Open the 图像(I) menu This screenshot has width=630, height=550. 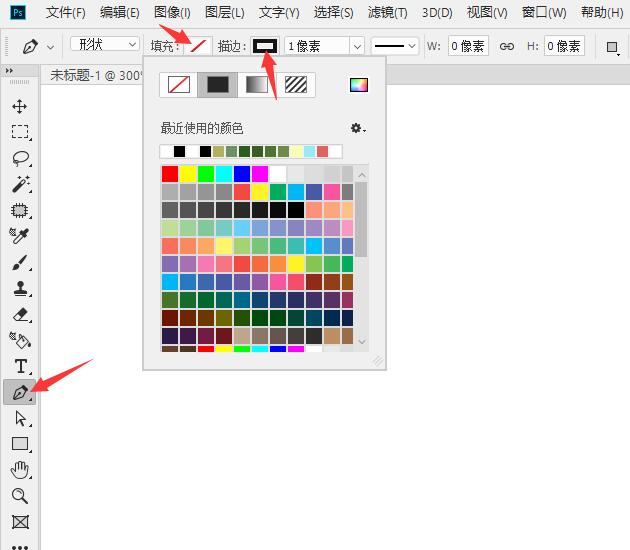pos(172,13)
